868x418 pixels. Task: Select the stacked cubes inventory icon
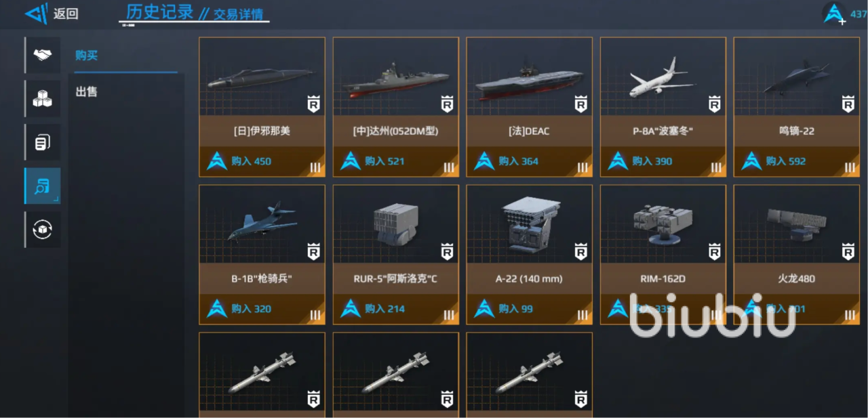click(x=43, y=98)
